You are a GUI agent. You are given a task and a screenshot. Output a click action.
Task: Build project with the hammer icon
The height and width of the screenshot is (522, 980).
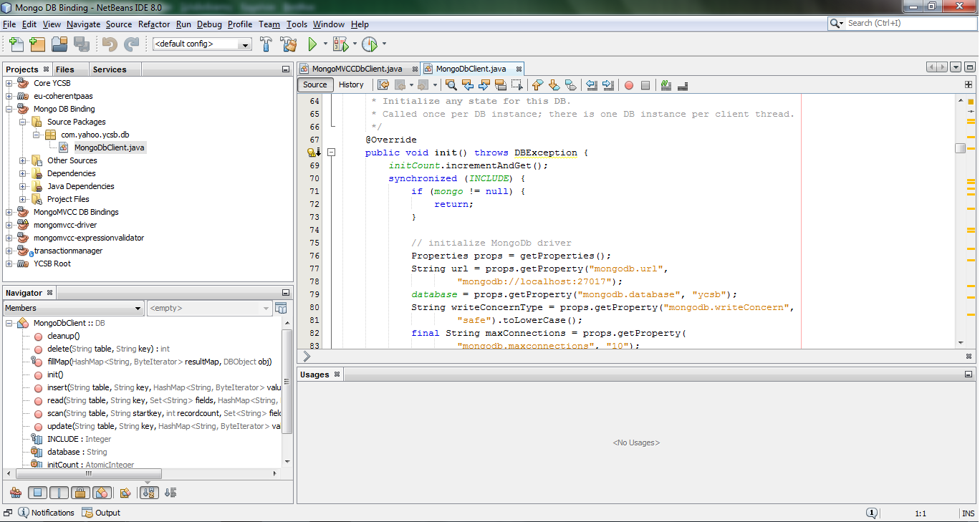coord(266,44)
